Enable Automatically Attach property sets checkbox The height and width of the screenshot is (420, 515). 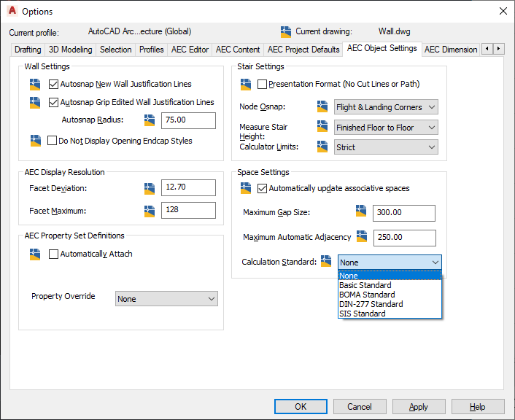(53, 254)
